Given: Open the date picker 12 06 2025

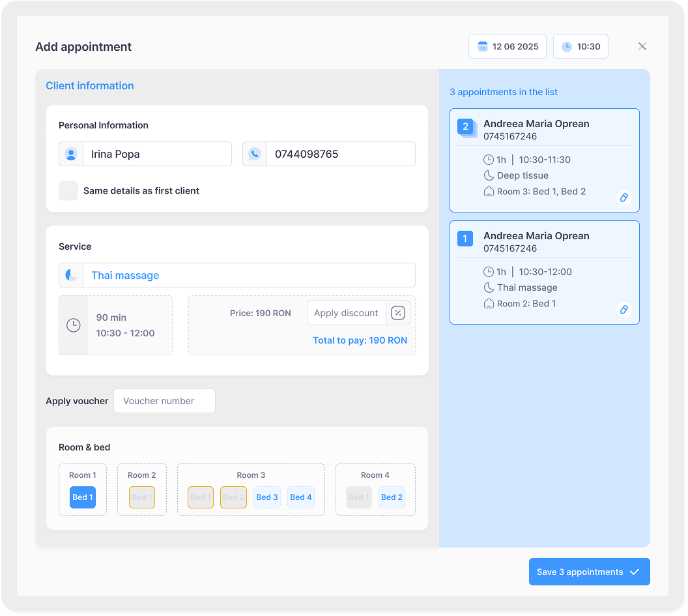Looking at the screenshot, I should [508, 47].
